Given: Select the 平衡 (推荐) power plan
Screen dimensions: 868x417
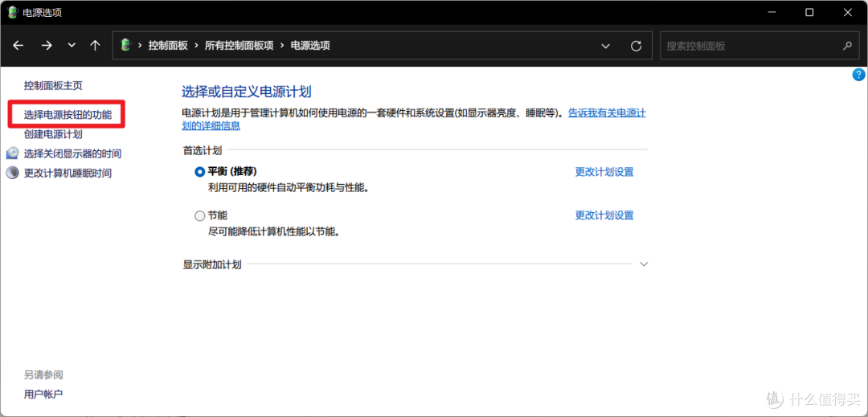Looking at the screenshot, I should 199,171.
